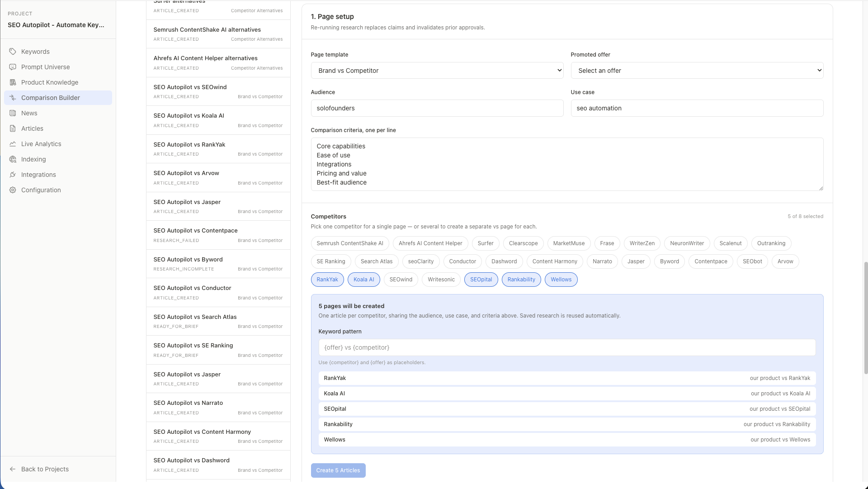This screenshot has height=489, width=868.
Task: Open Product Knowledge section
Action: point(58,82)
